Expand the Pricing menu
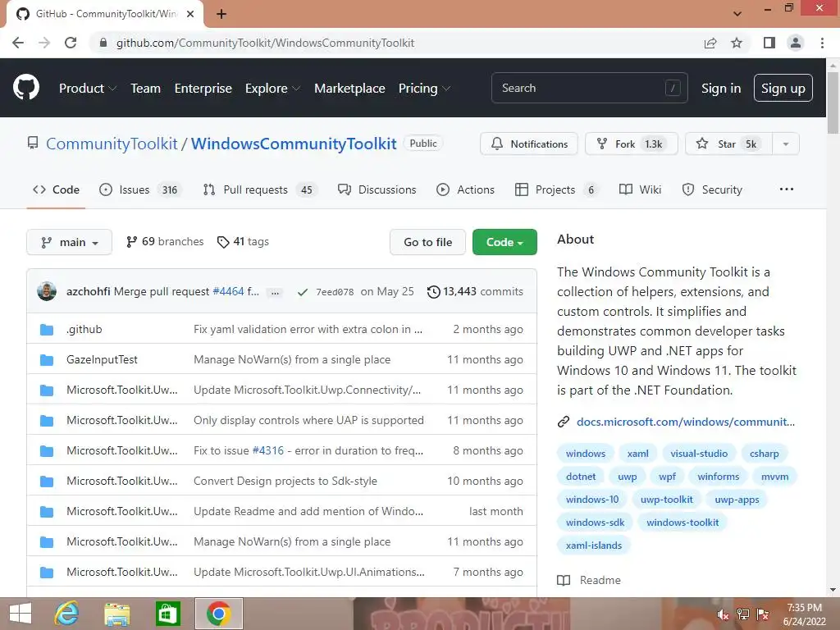Image resolution: width=840 pixels, height=630 pixels. (x=424, y=89)
